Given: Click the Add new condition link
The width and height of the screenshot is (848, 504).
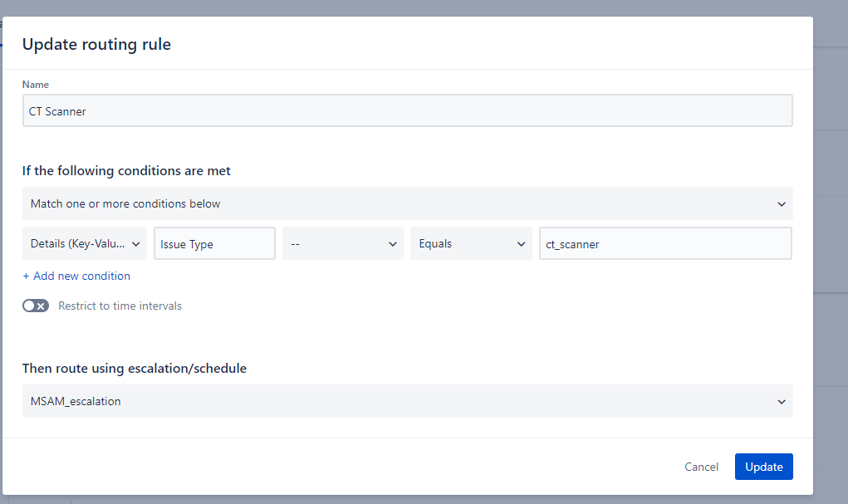Looking at the screenshot, I should click(x=76, y=276).
